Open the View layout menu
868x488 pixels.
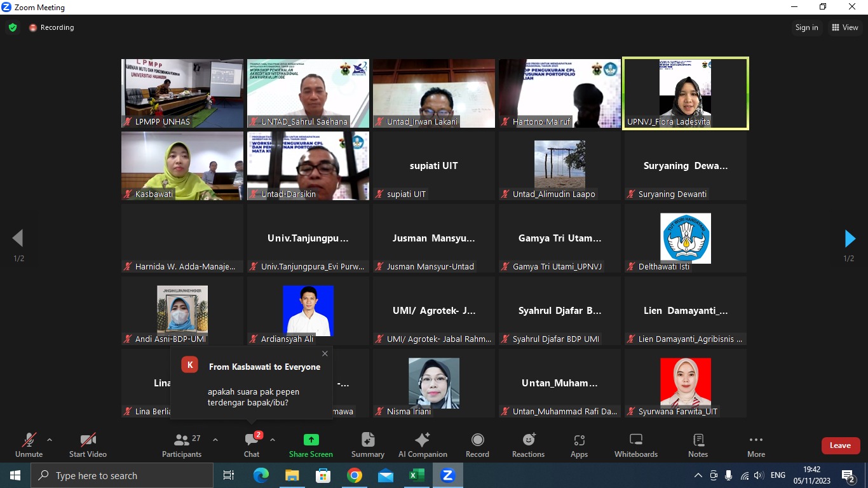(x=844, y=27)
